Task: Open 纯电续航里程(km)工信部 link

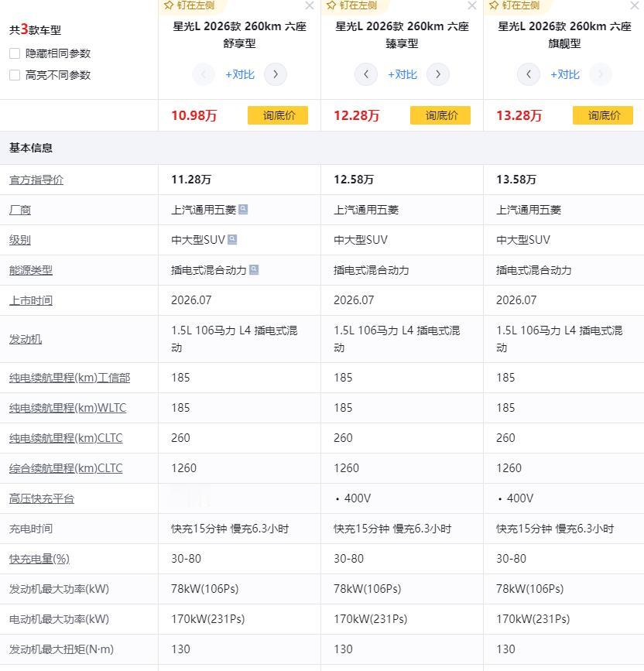Action: [x=70, y=378]
